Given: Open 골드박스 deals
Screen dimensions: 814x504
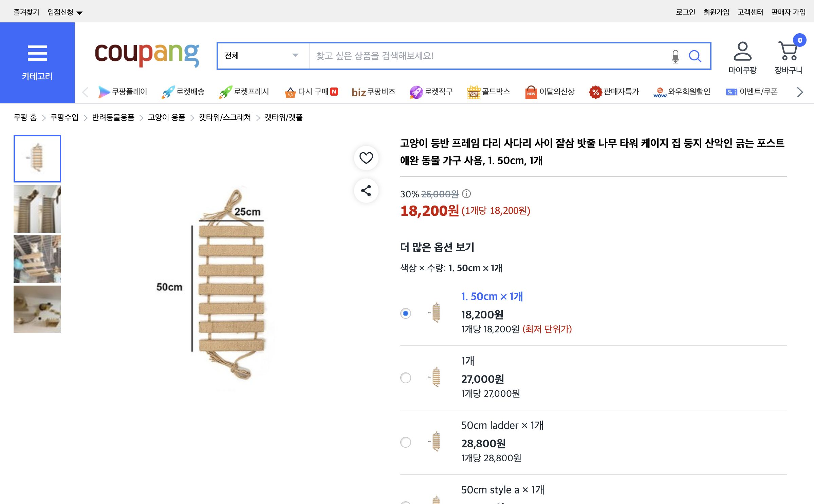Looking at the screenshot, I should coord(488,92).
